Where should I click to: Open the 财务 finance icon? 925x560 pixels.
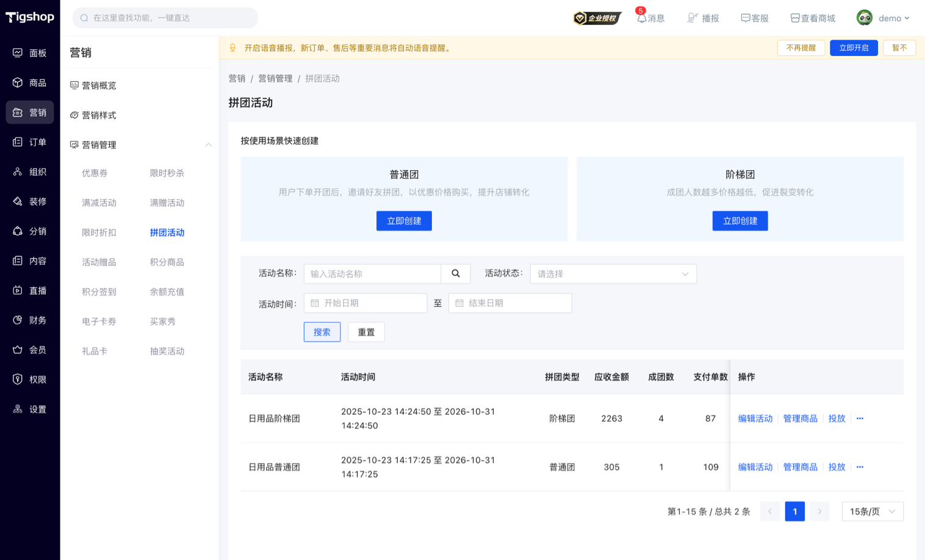18,320
